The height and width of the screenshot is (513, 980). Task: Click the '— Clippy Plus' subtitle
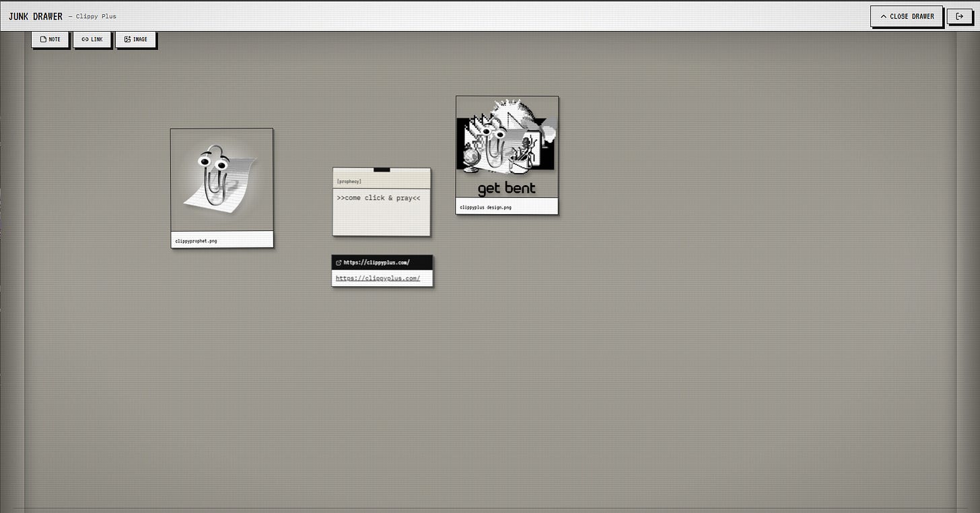(92, 16)
